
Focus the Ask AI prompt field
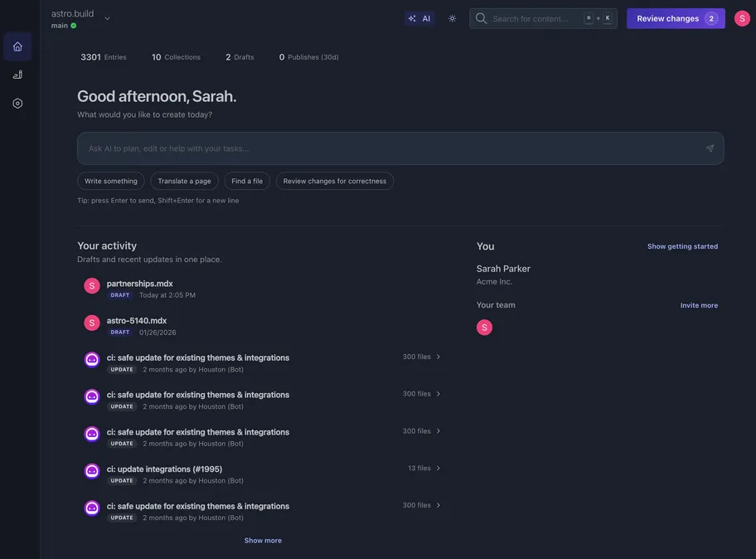(x=390, y=148)
